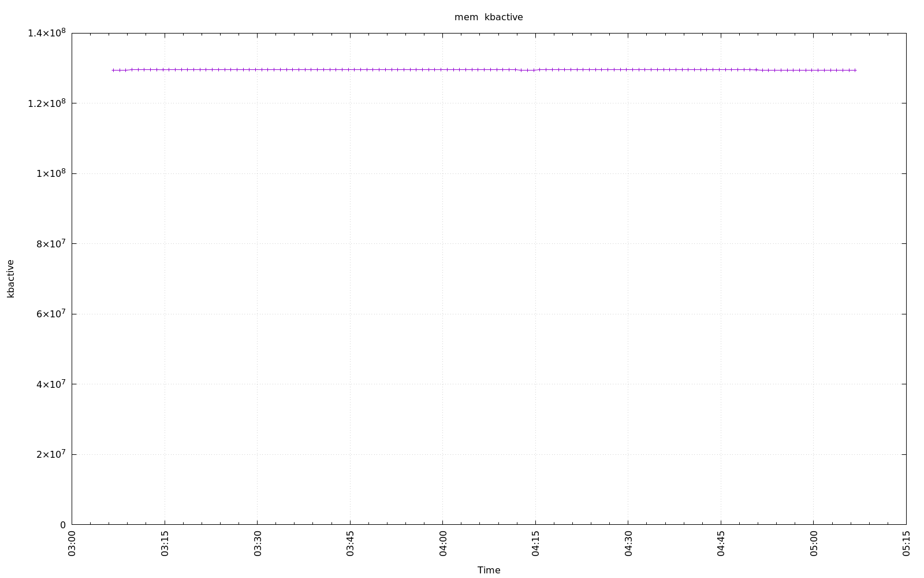924x578 pixels.
Task: Click the first data point on the purple line
Action: click(113, 70)
